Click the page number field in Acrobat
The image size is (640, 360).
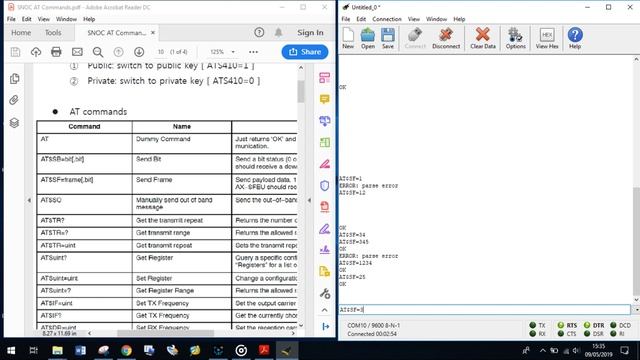click(161, 52)
